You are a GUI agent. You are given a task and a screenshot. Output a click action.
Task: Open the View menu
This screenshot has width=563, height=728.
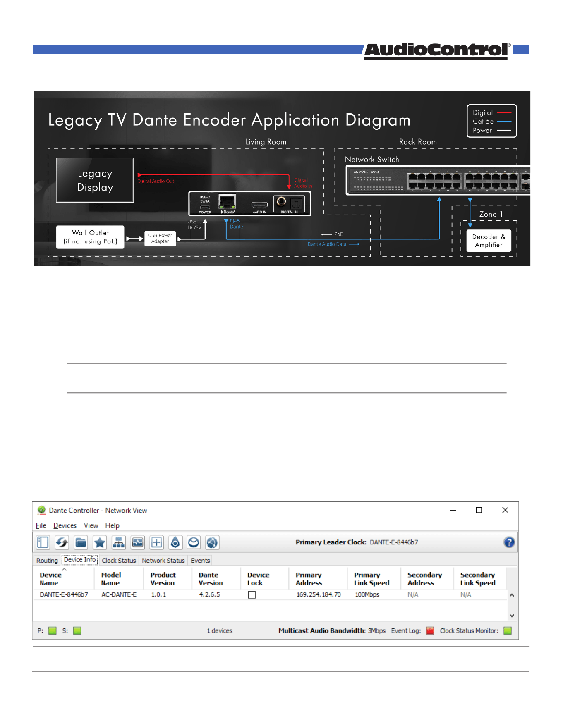point(91,525)
